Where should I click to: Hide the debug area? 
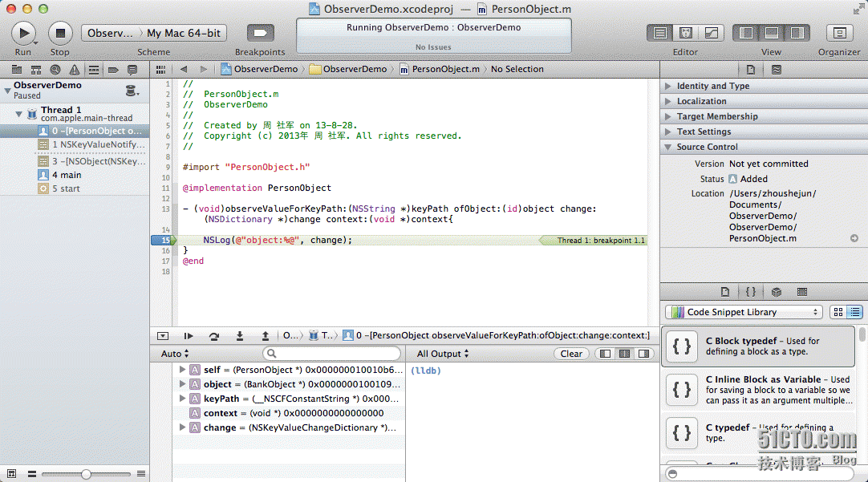(x=163, y=336)
